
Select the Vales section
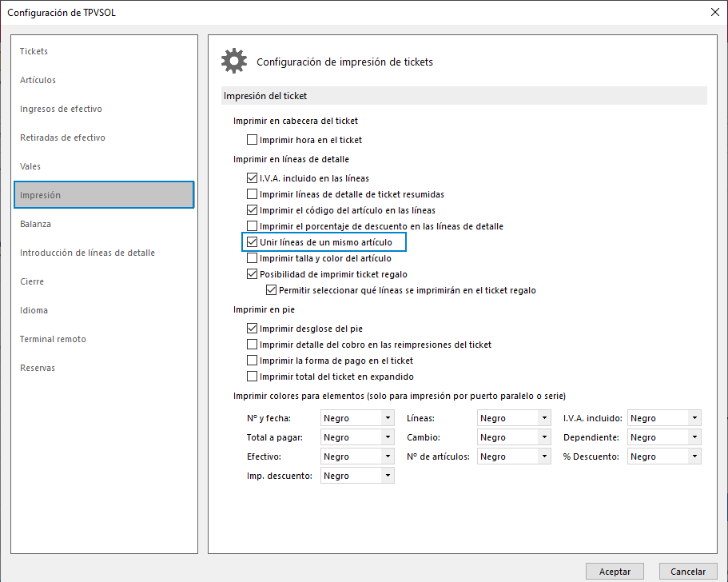(104, 166)
